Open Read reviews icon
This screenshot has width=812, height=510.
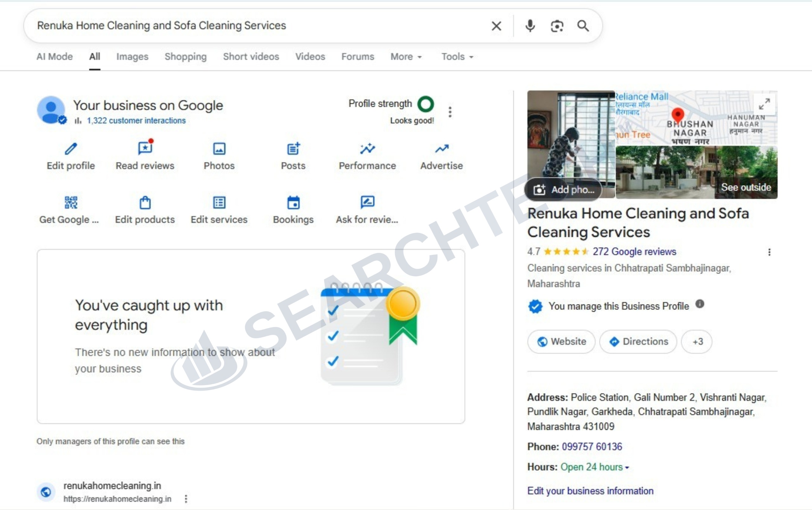pyautogui.click(x=145, y=148)
